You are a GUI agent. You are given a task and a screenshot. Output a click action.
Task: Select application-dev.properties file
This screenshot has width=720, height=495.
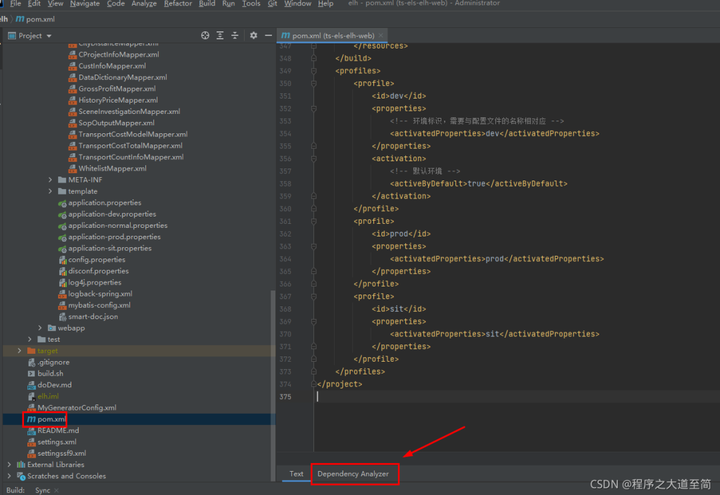[x=112, y=214]
